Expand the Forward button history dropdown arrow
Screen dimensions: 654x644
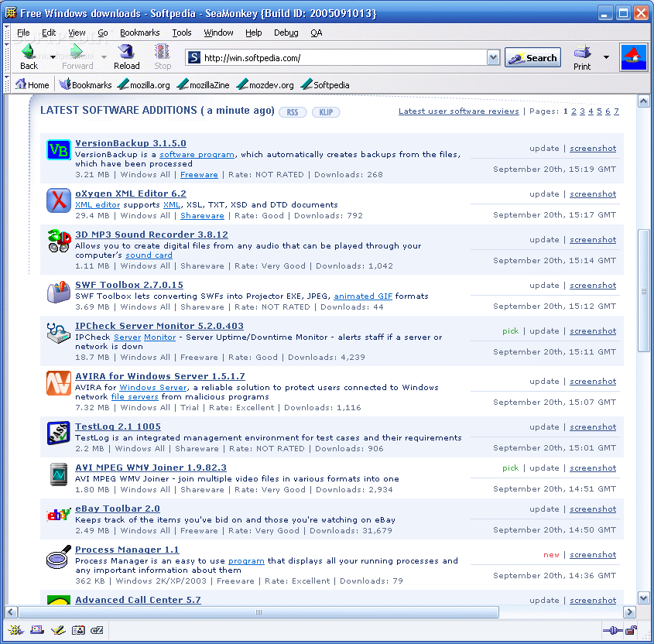point(104,57)
